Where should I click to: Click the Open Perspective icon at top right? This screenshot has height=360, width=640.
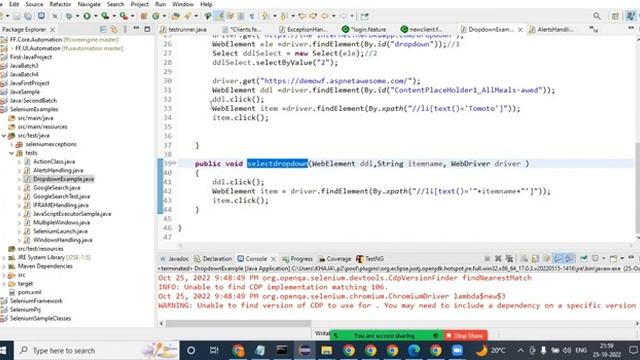pyautogui.click(x=615, y=16)
